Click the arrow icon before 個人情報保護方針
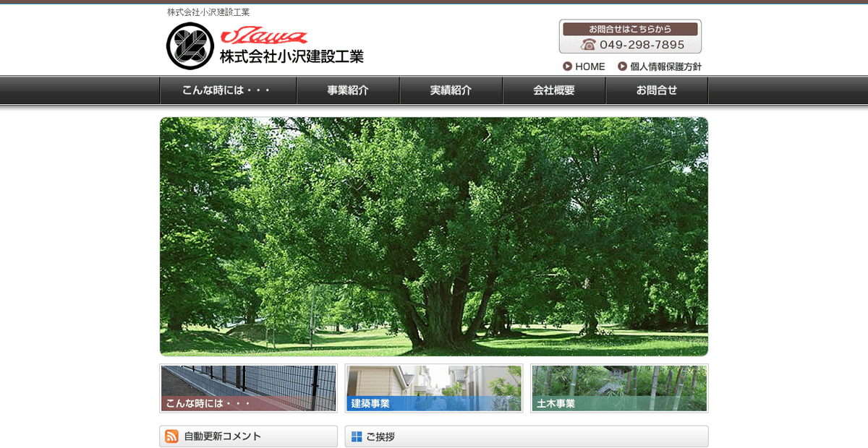This screenshot has height=448, width=868. click(621, 66)
